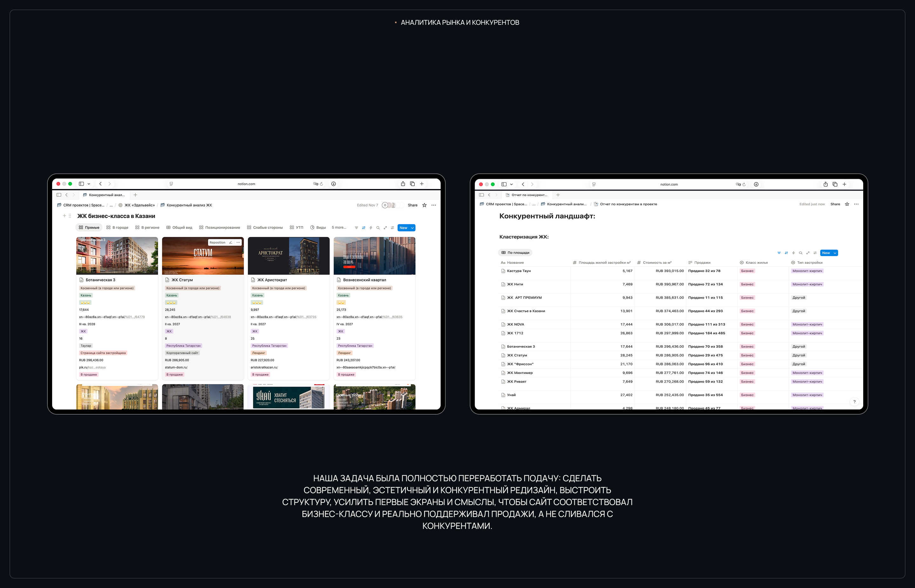The width and height of the screenshot is (915, 588).
Task: Edit the ЖК Статум card with the pencil icon
Action: click(231, 243)
